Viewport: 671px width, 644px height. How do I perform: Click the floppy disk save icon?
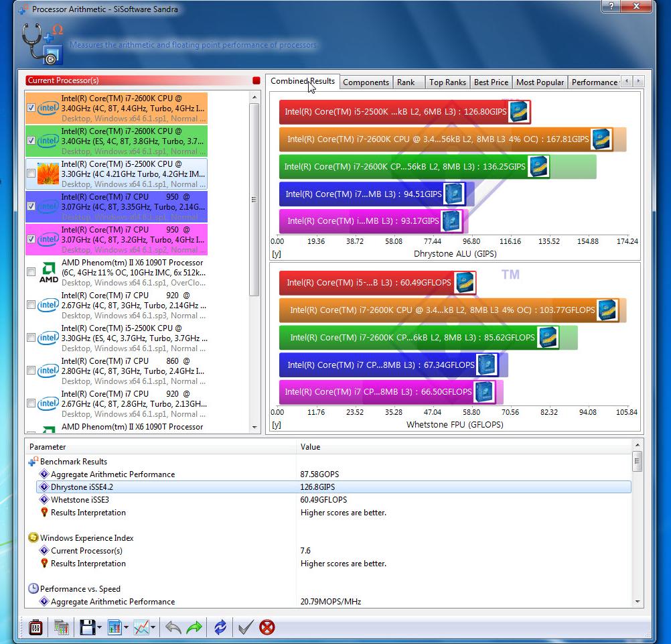(87, 628)
